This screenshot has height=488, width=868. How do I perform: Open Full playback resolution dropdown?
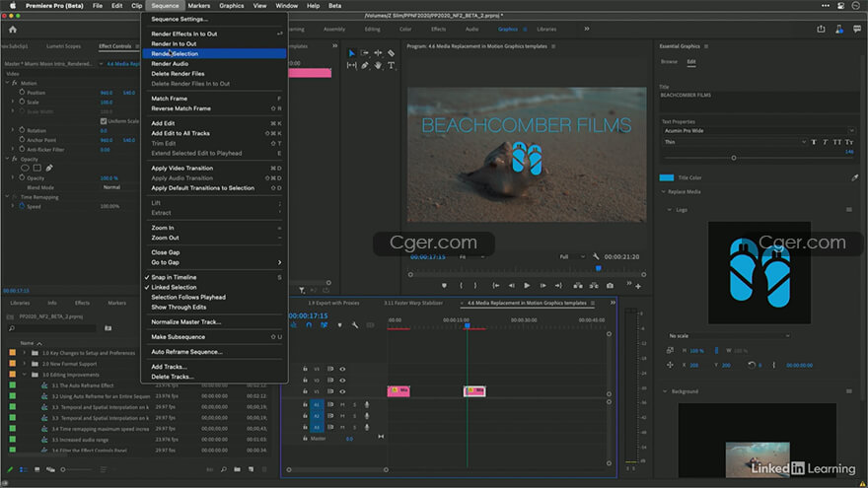point(572,256)
